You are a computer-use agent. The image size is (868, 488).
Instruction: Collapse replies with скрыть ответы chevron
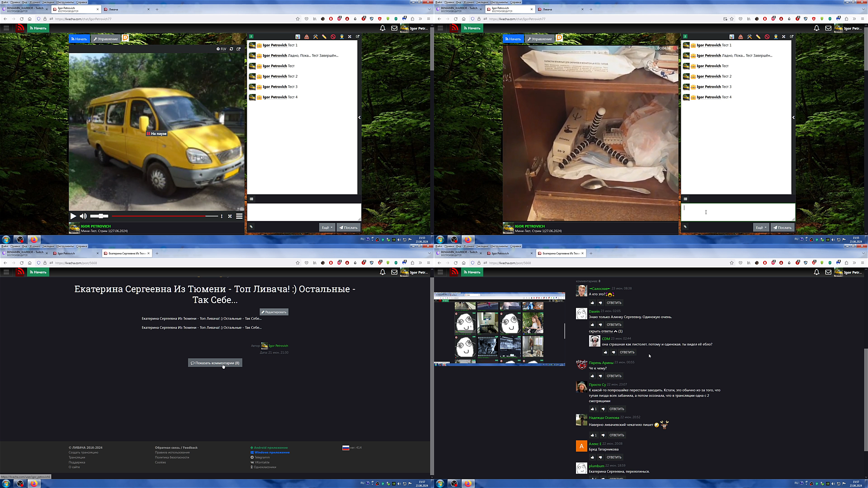(615, 331)
